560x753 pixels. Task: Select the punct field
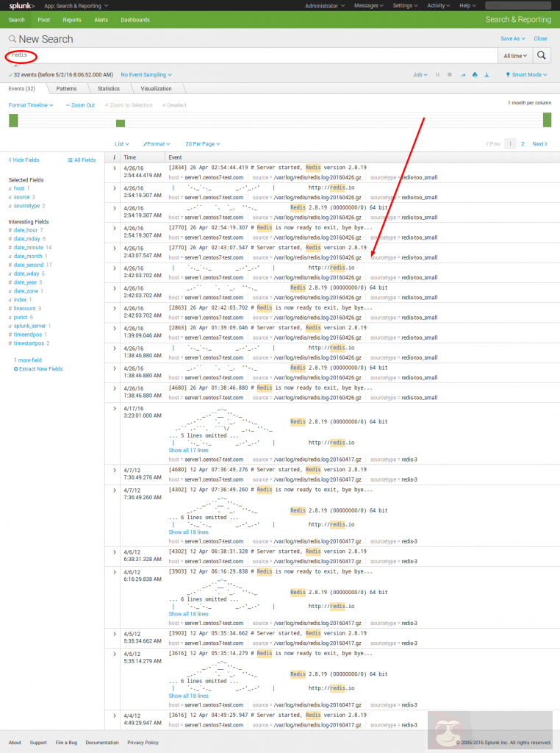(x=21, y=318)
